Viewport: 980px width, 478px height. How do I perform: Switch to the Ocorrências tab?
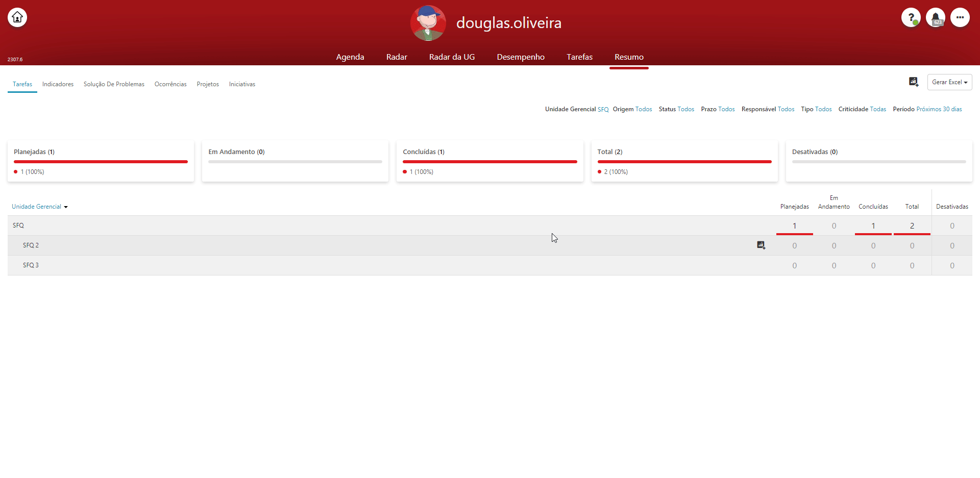[x=170, y=84]
